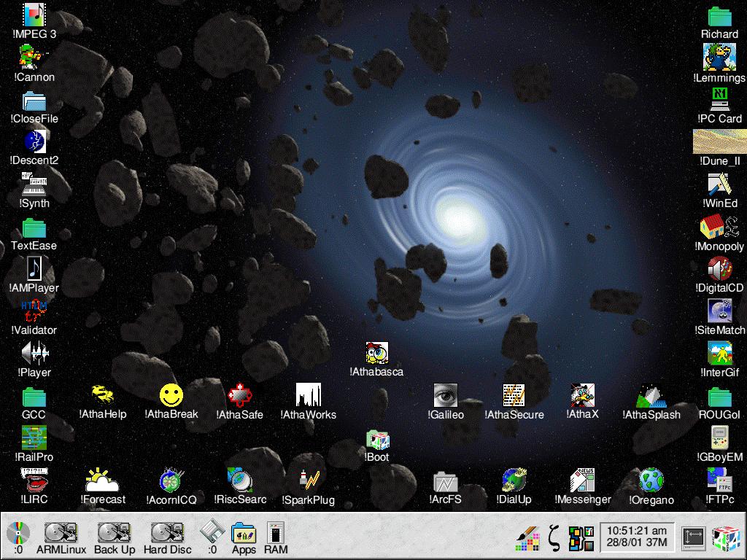Open the !Forecast weather icon

tap(102, 480)
